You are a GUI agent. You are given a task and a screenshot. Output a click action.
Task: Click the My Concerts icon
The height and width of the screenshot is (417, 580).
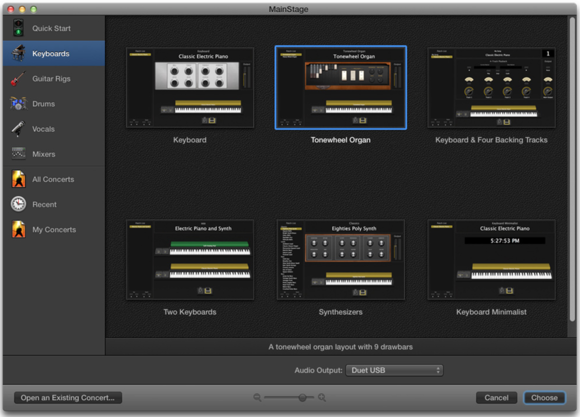pyautogui.click(x=18, y=229)
